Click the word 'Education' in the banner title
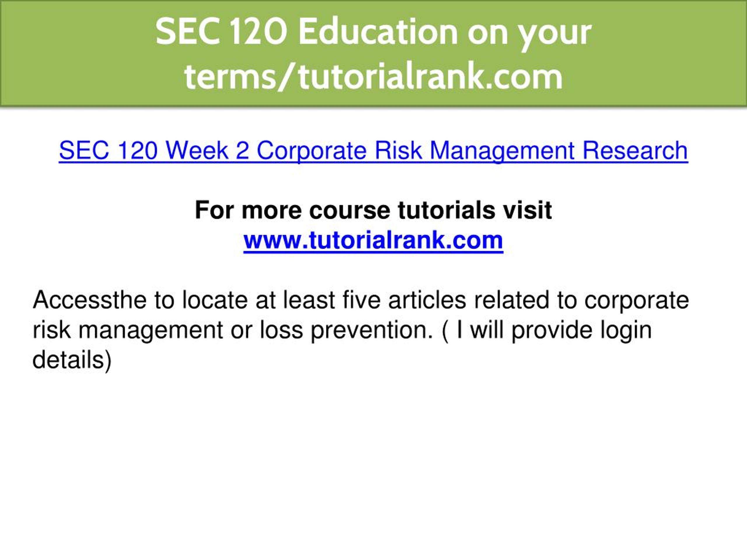The image size is (747, 560). pyautogui.click(x=378, y=32)
